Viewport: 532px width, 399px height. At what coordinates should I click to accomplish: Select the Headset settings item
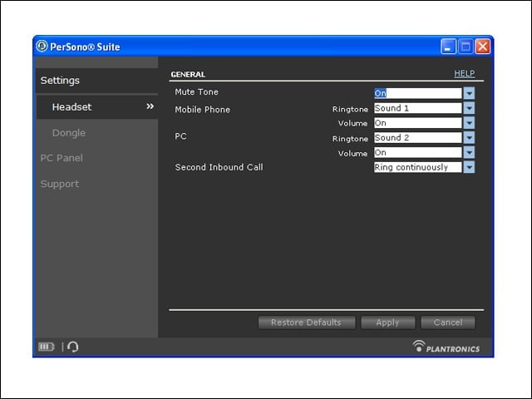(96, 107)
